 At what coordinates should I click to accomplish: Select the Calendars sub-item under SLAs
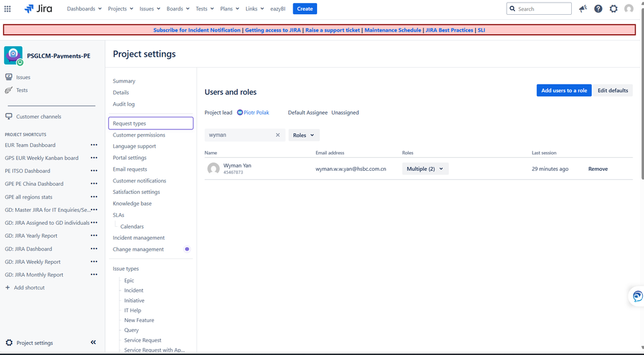132,227
